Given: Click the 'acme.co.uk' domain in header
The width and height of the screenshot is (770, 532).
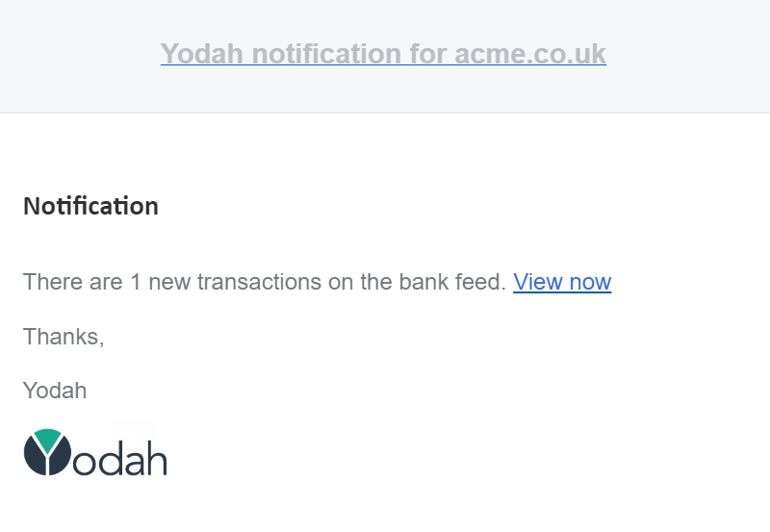Looking at the screenshot, I should point(529,54).
